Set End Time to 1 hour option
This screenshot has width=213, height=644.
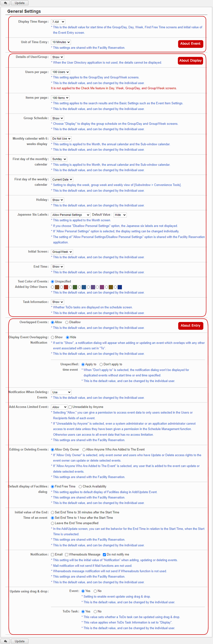click(x=53, y=518)
